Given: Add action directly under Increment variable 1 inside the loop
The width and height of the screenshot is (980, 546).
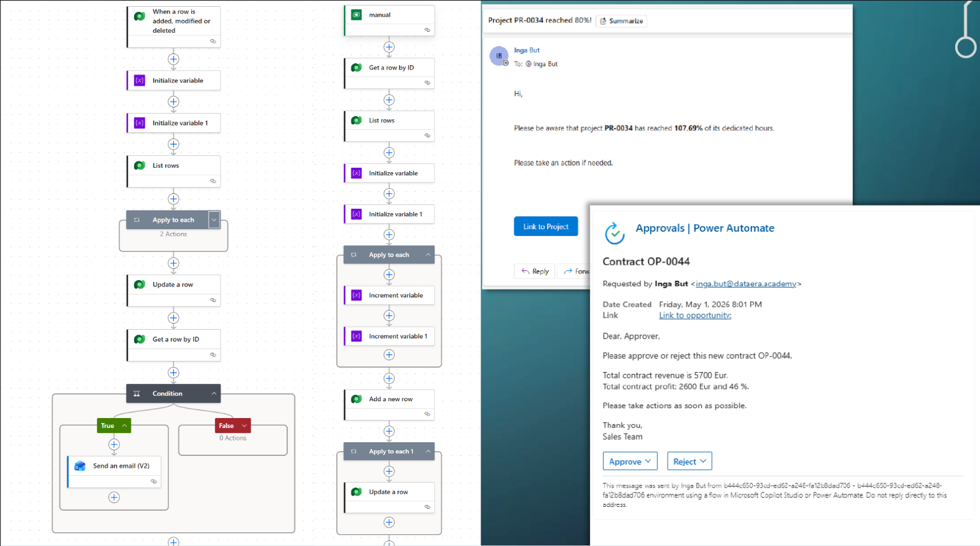Looking at the screenshot, I should pos(389,355).
